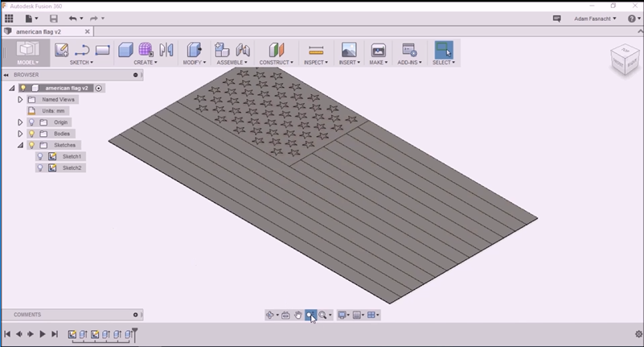Open grid and snaps dropdown
Screen dimensions: 644x347
[x=359, y=315]
